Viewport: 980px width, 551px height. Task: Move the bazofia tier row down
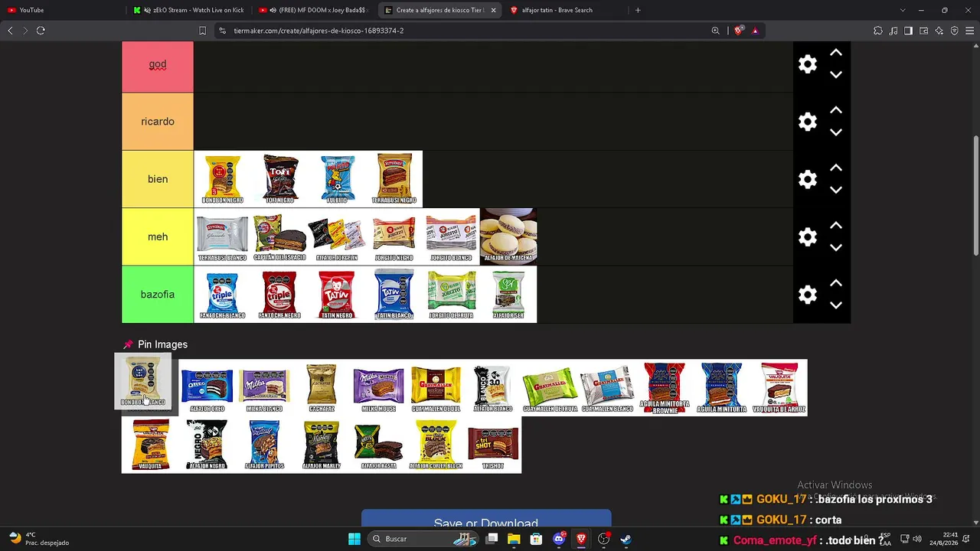tap(836, 305)
